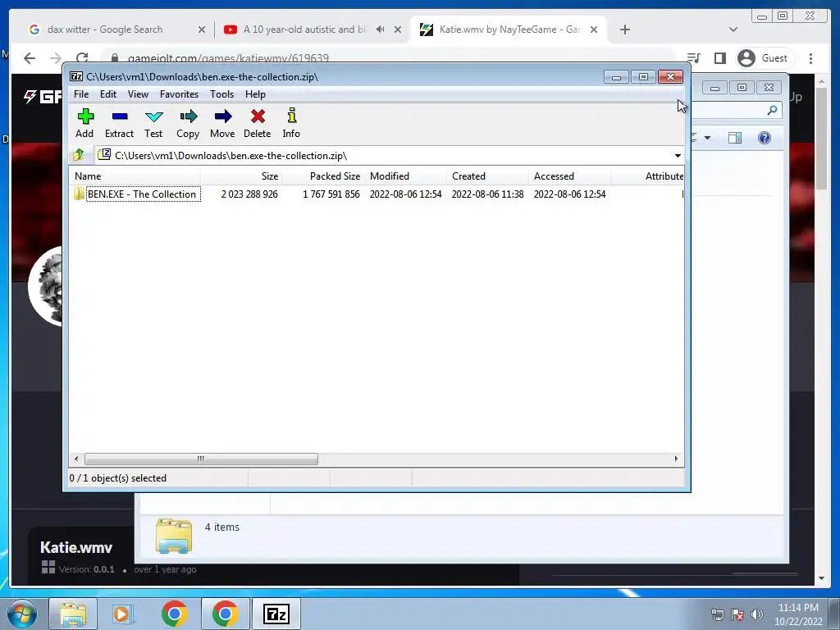
Task: Open the Info toolbar icon
Action: coord(291,123)
